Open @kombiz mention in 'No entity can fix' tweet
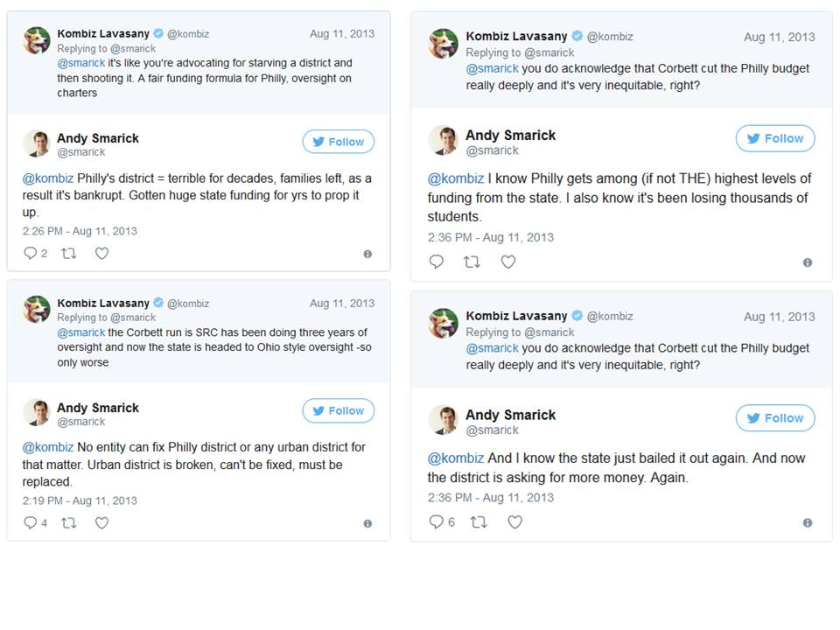This screenshot has width=840, height=630. tap(47, 447)
